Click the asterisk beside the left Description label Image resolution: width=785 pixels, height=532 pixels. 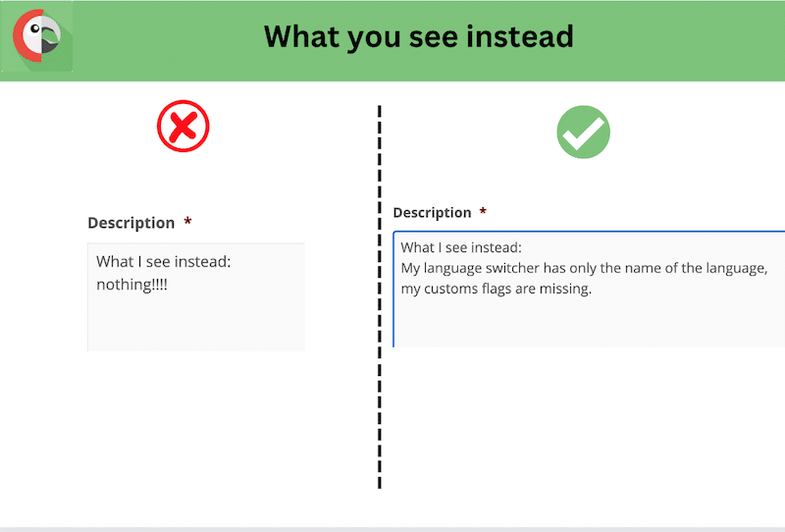click(x=187, y=221)
